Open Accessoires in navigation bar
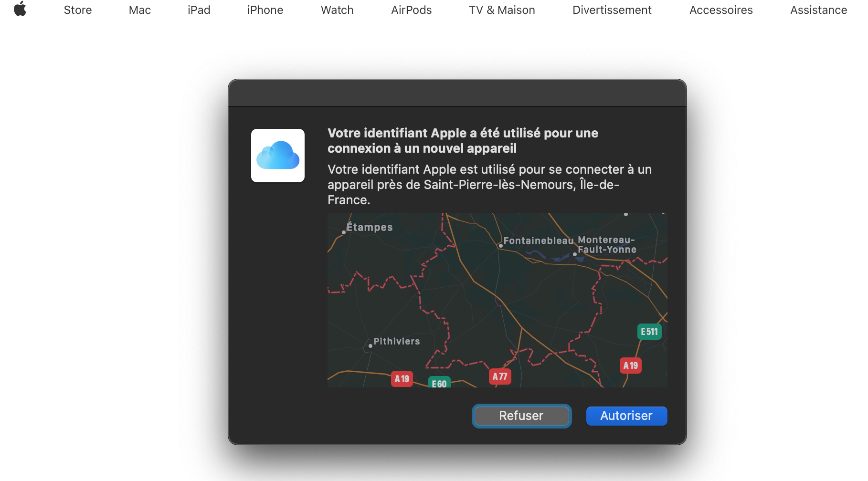This screenshot has height=481, width=868. pyautogui.click(x=721, y=10)
